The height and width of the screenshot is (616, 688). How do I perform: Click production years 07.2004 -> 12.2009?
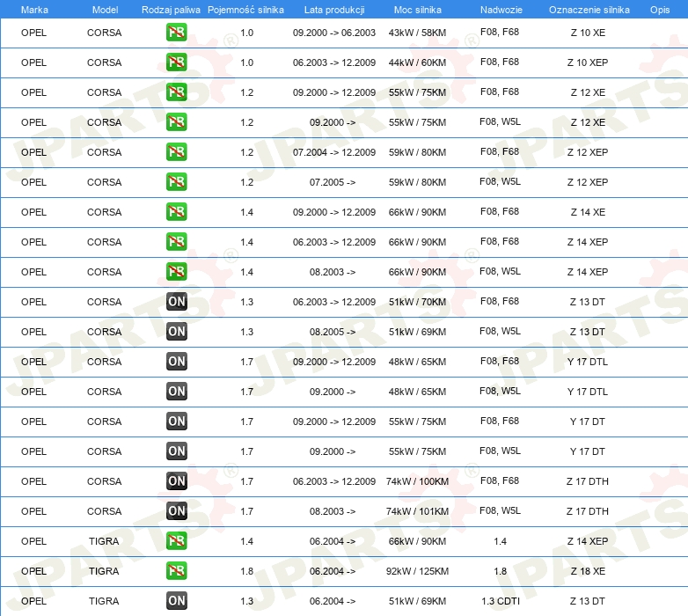(x=334, y=152)
